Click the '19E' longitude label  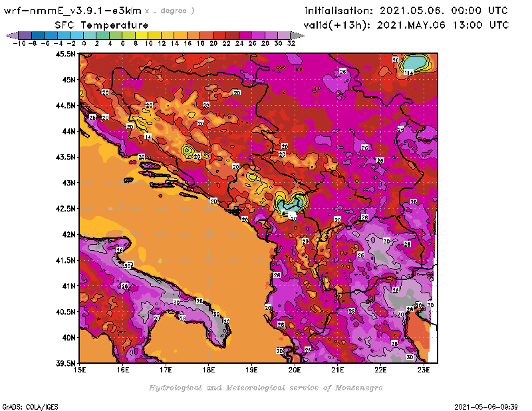tap(252, 370)
